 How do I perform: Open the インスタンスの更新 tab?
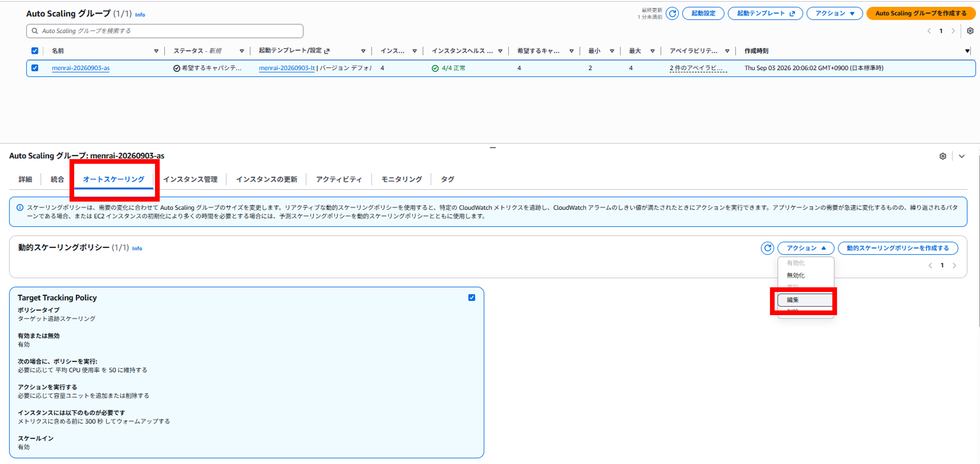[266, 179]
